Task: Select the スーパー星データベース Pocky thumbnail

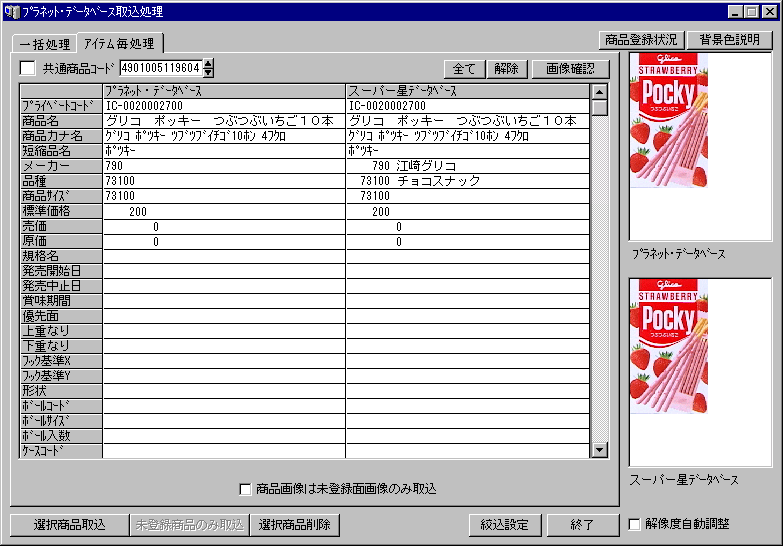Action: coord(669,346)
